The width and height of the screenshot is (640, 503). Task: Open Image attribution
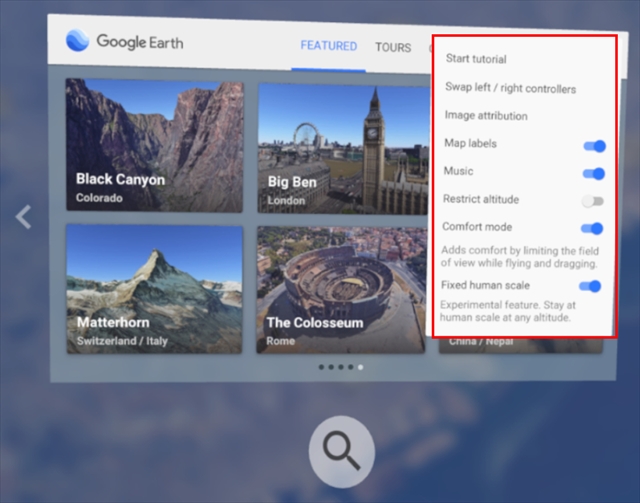coord(486,116)
